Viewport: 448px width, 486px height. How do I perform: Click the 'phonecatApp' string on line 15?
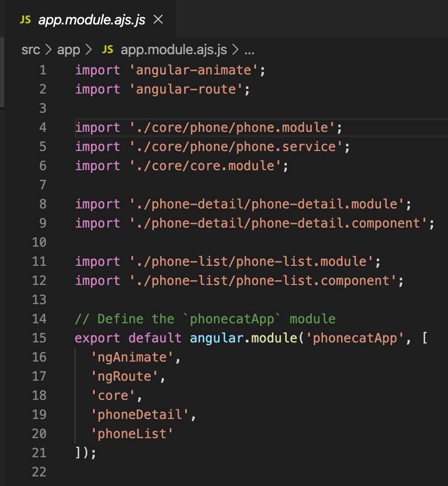pyautogui.click(x=354, y=338)
